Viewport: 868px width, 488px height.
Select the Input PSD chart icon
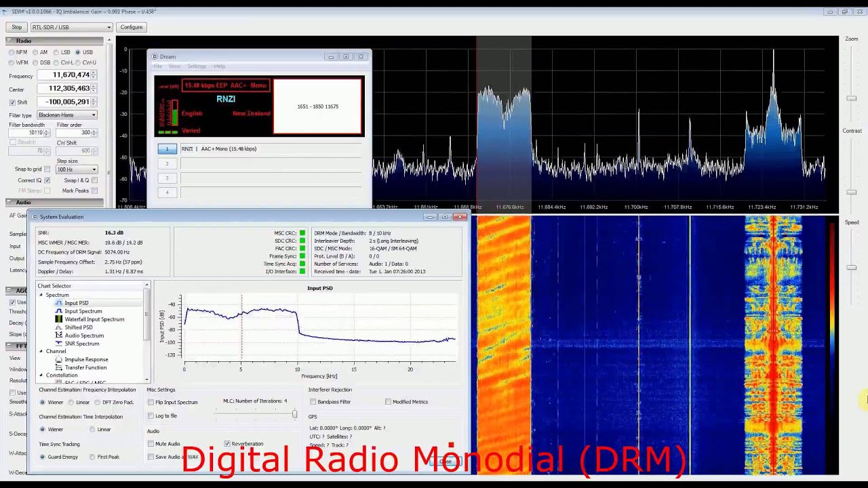click(59, 303)
